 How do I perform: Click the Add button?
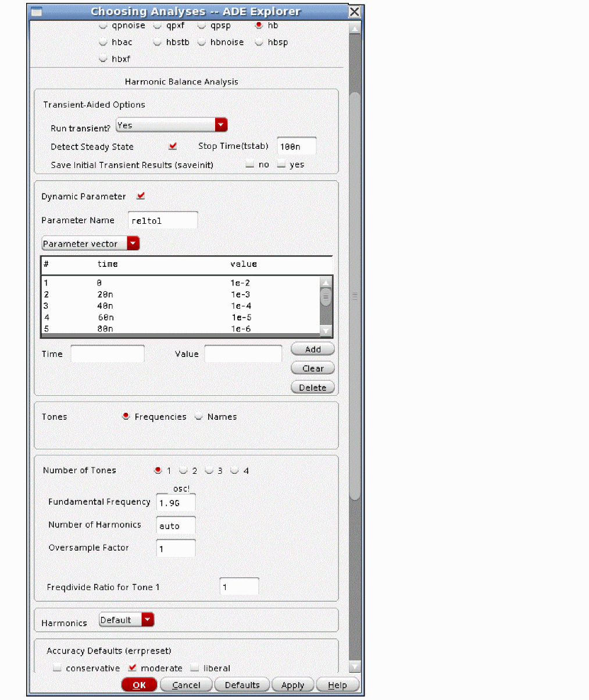312,349
